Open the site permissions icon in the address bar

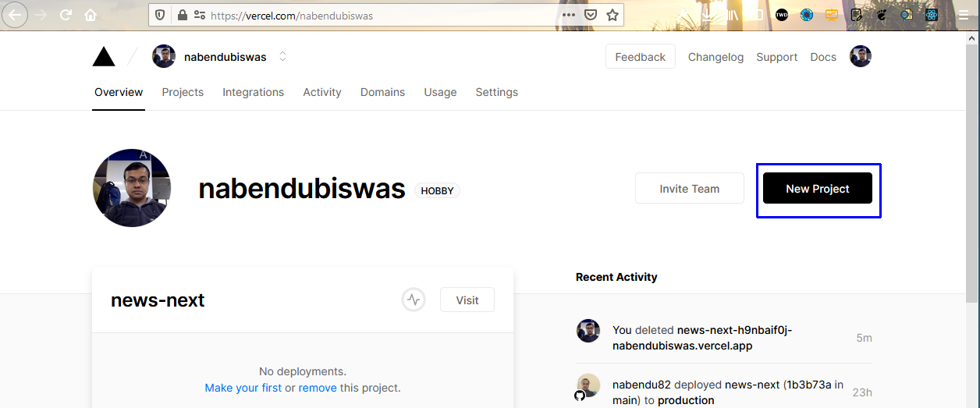[x=200, y=15]
